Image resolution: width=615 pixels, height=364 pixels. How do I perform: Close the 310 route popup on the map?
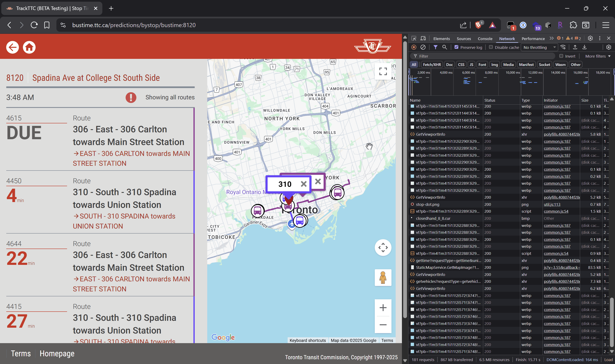(304, 184)
